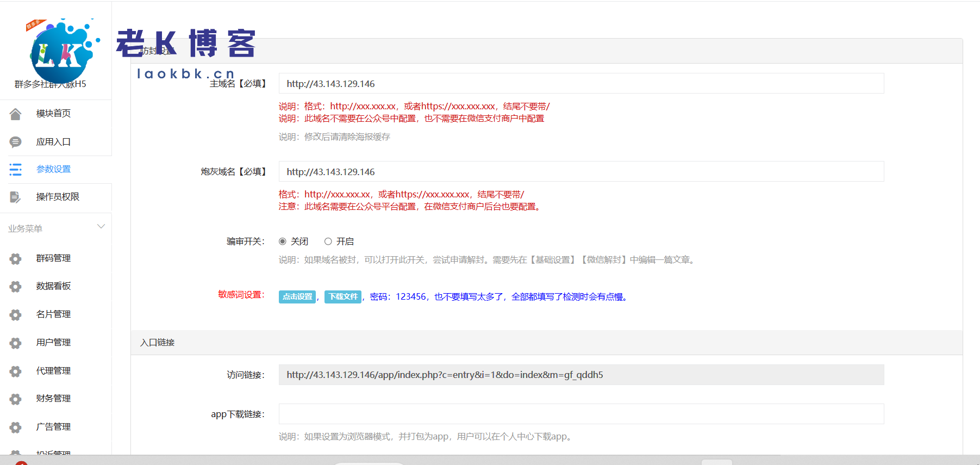
Task: Click the gear icon beside 数据看板
Action: coord(15,287)
